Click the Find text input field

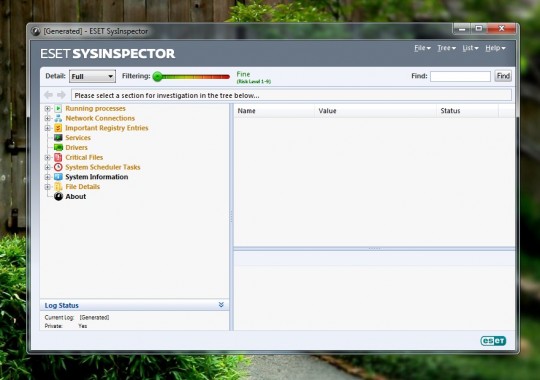click(x=460, y=76)
